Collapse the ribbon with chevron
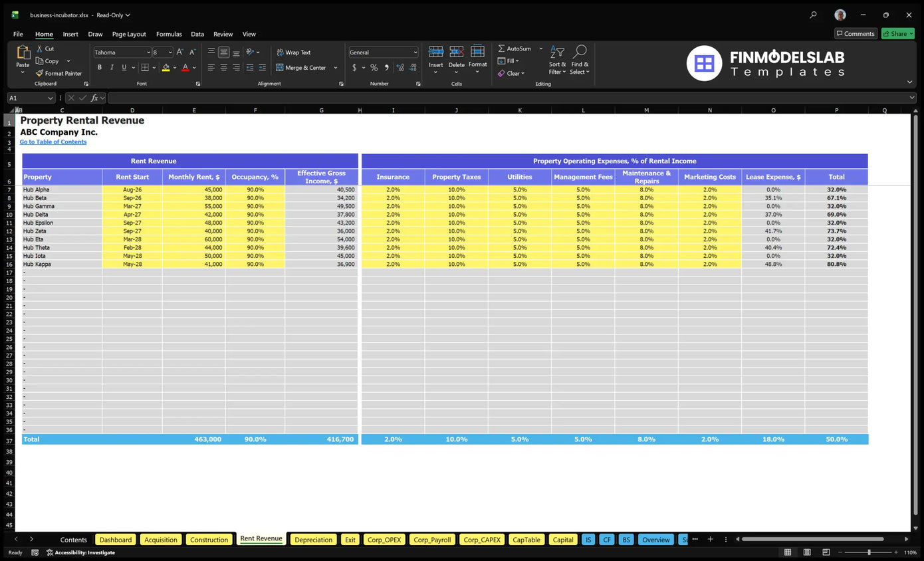 [909, 82]
